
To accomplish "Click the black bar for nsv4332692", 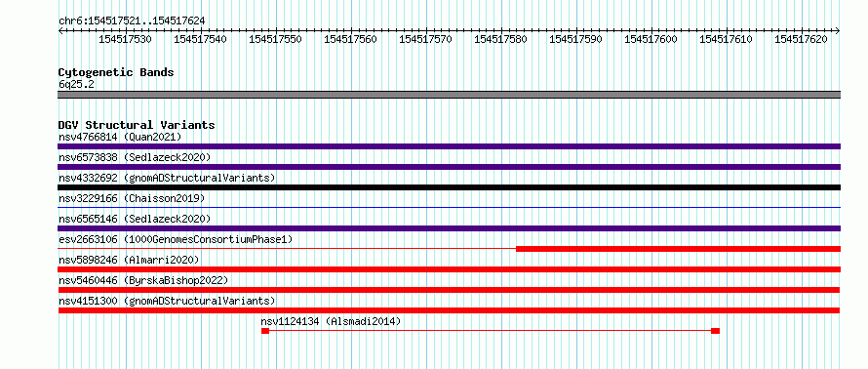I will point(449,187).
